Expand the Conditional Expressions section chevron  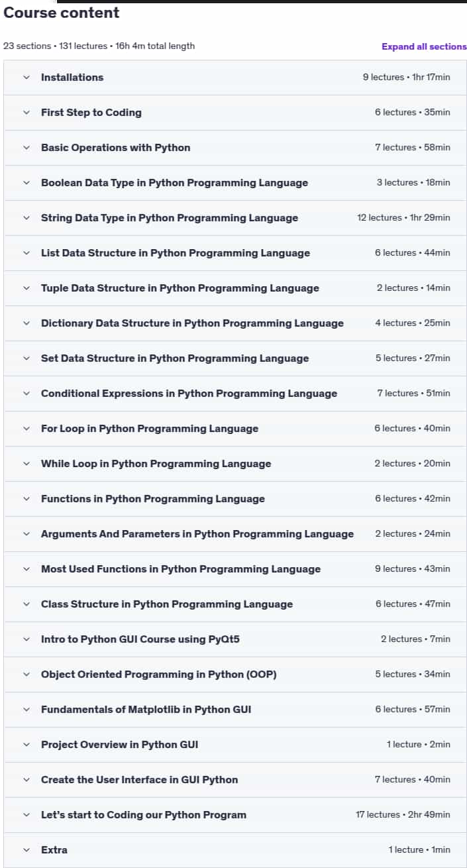26,394
